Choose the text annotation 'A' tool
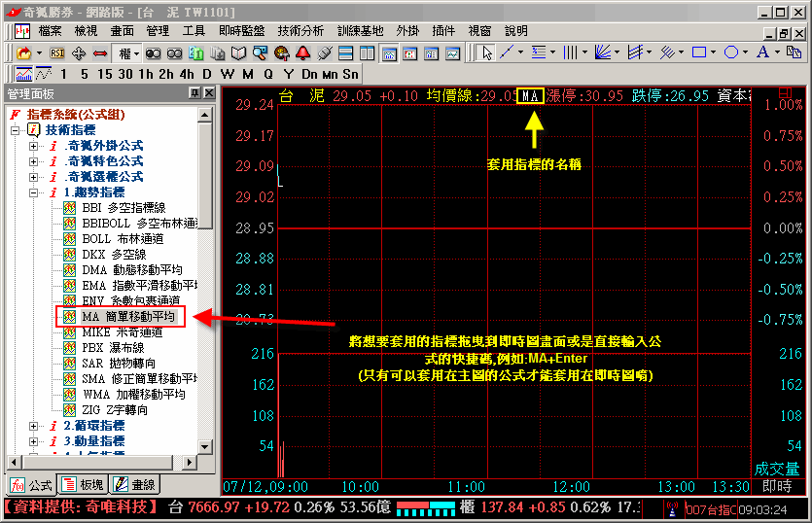812x523 pixels. [x=763, y=52]
